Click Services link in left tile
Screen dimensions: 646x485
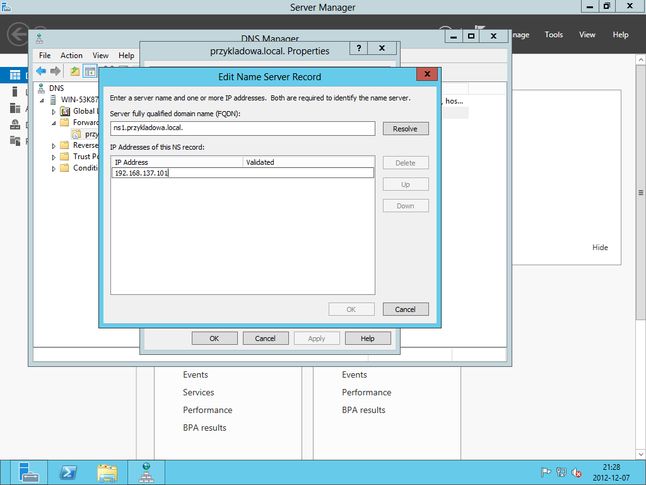click(x=198, y=392)
